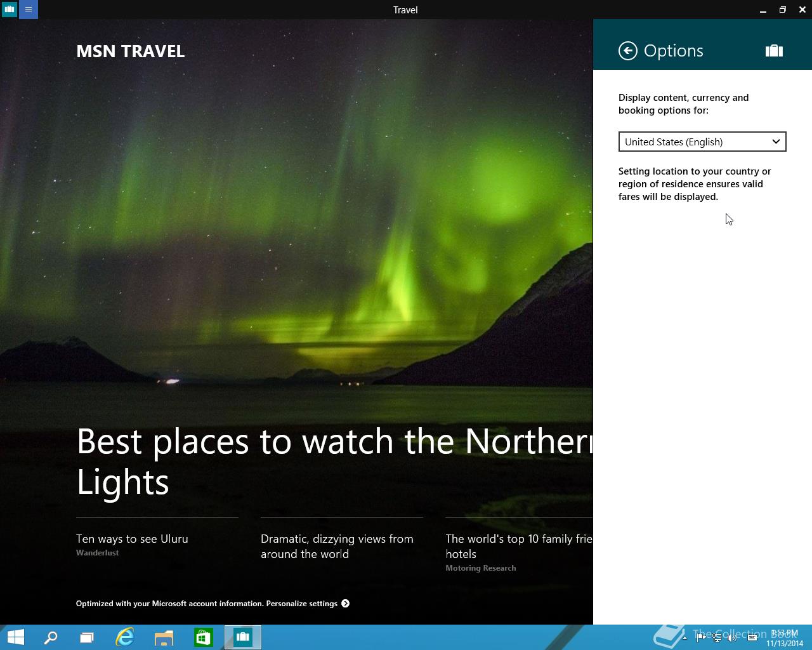The width and height of the screenshot is (812, 650).
Task: Close the Travel window
Action: [802, 10]
